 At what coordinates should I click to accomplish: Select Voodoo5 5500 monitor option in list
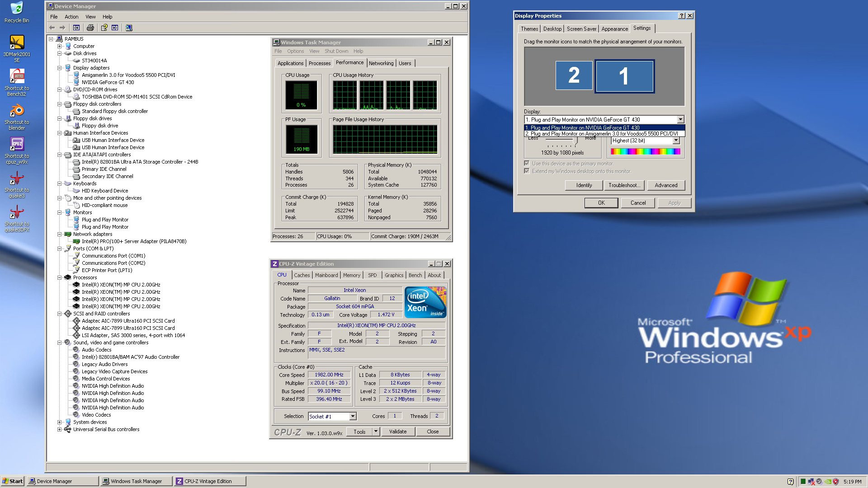[x=604, y=134]
